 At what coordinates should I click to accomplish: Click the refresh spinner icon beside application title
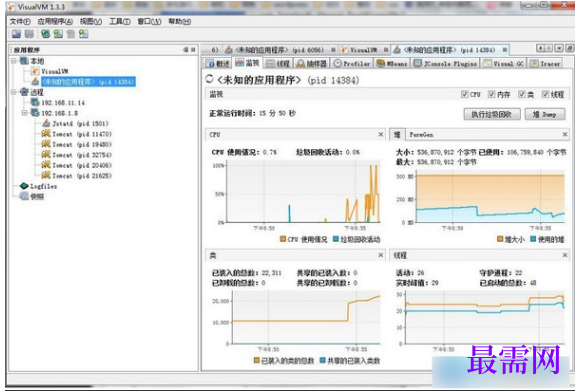tap(210, 79)
